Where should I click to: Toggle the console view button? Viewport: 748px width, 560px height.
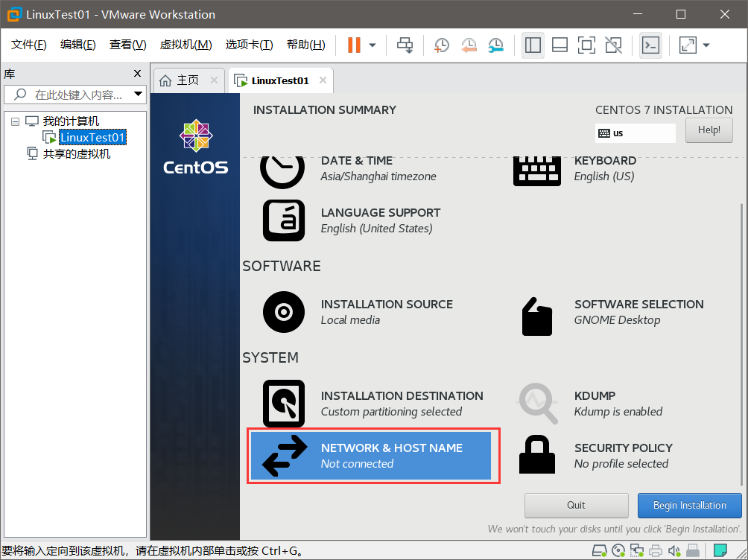tap(650, 45)
